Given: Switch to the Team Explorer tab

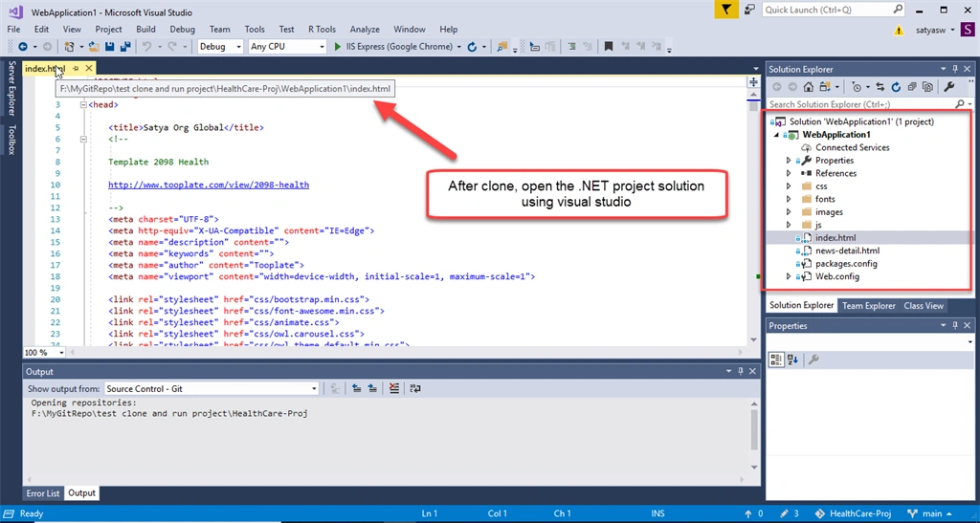Looking at the screenshot, I should click(x=868, y=306).
